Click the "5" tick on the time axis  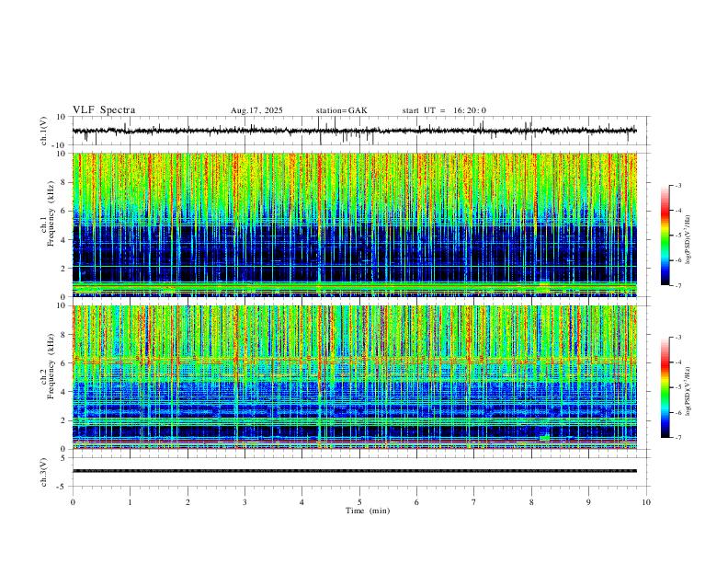point(359,502)
